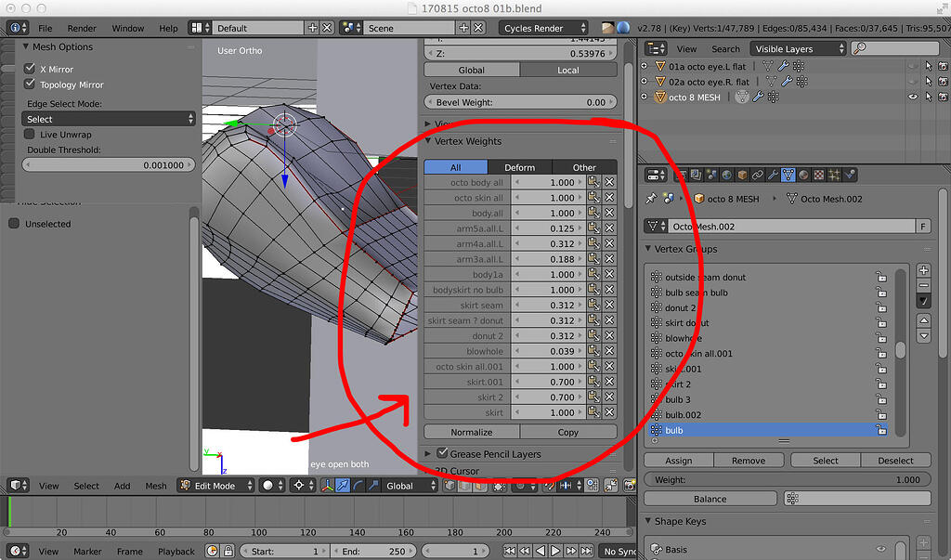This screenshot has width=951, height=560.
Task: Enable the Live Unwrap checkbox
Action: click(30, 134)
